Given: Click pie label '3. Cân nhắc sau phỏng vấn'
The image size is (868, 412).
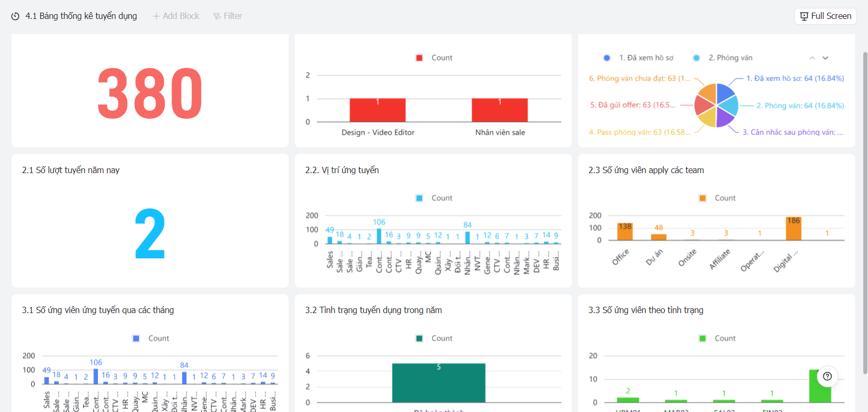Looking at the screenshot, I should point(793,132).
